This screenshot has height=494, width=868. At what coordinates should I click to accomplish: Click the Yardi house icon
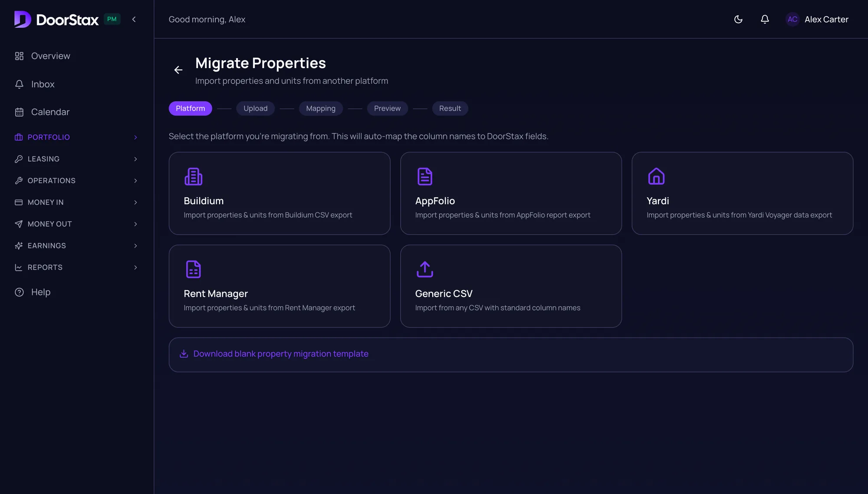point(656,177)
